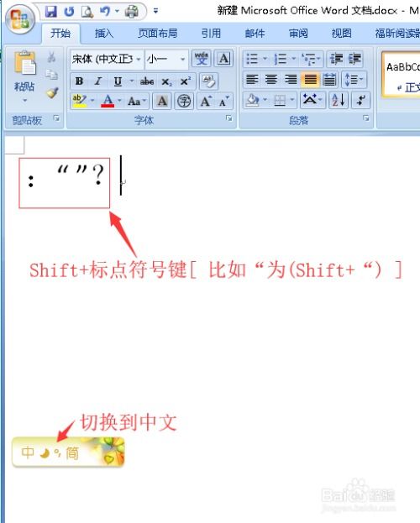Switch to the 开始 ribbon tab
The width and height of the screenshot is (420, 523).
pos(60,34)
